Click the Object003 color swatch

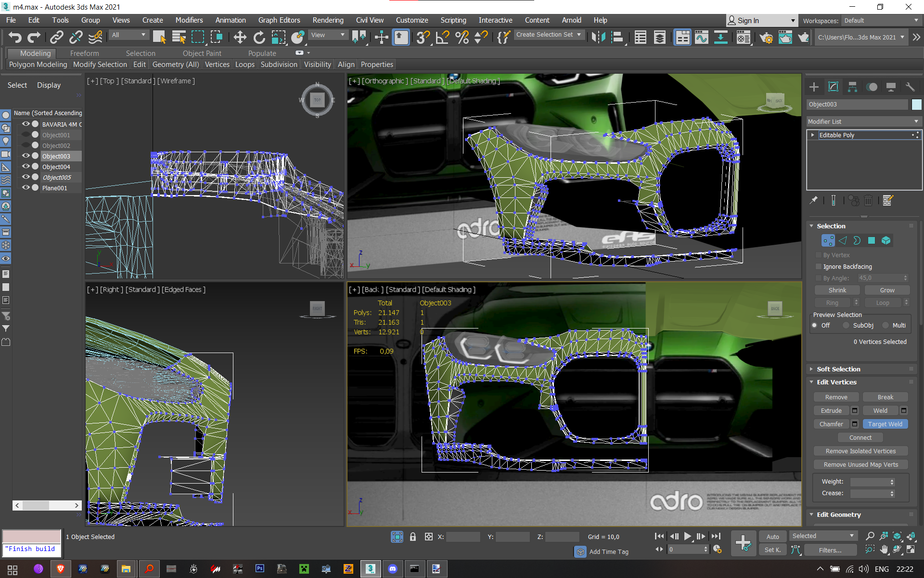pyautogui.click(x=916, y=104)
